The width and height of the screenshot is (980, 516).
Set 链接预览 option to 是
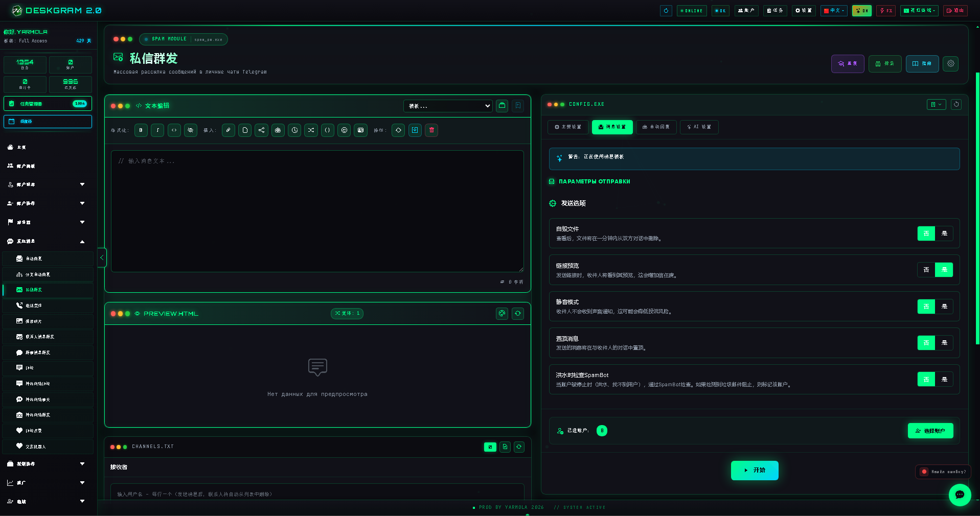pyautogui.click(x=944, y=270)
